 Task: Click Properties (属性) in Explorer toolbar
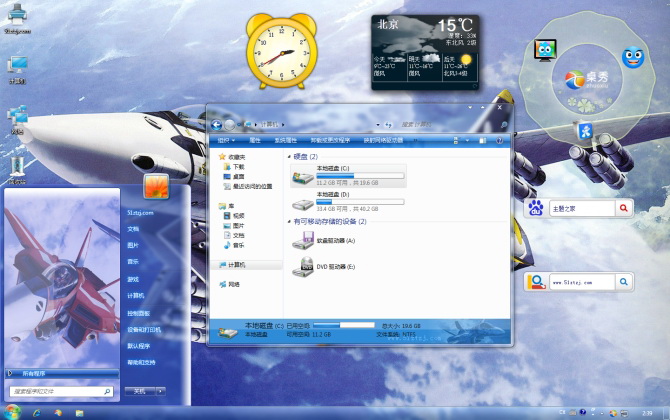pos(255,140)
